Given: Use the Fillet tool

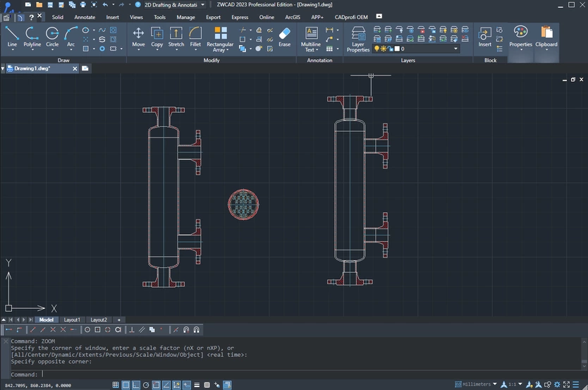Looking at the screenshot, I should 195,37.
